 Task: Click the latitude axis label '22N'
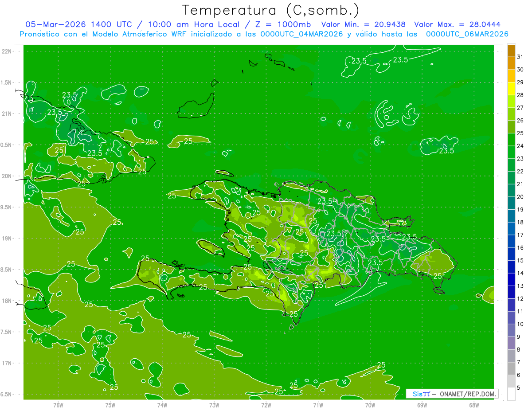[8, 51]
